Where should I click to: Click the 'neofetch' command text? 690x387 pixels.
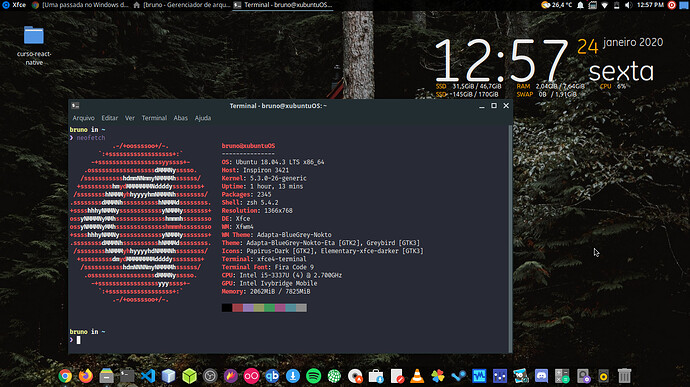click(91, 138)
